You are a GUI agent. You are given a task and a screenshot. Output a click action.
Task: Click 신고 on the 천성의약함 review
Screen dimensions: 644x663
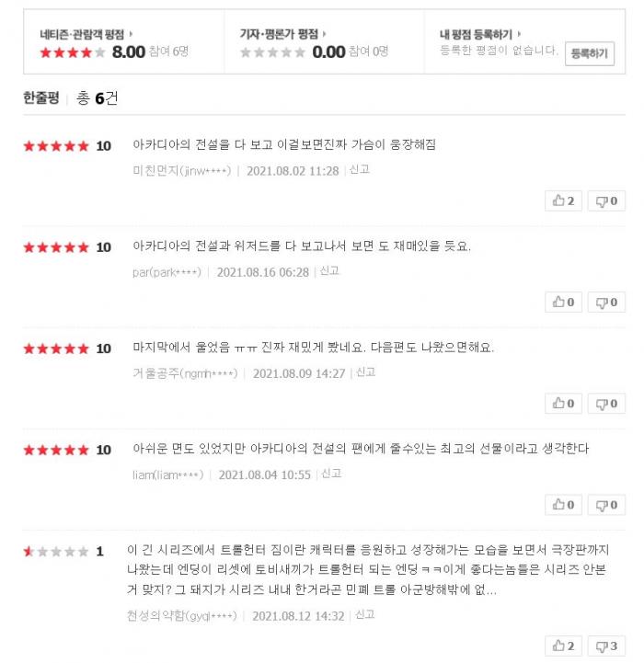pos(364,615)
